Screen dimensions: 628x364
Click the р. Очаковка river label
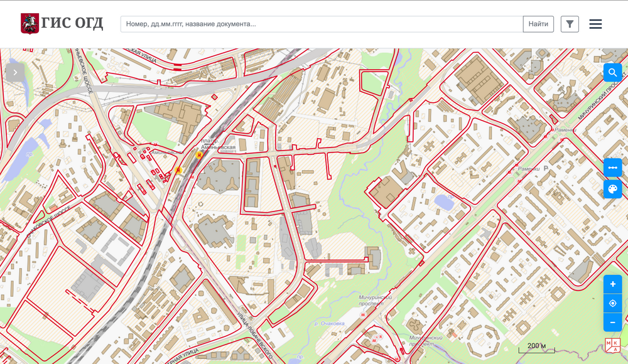coord(329,324)
